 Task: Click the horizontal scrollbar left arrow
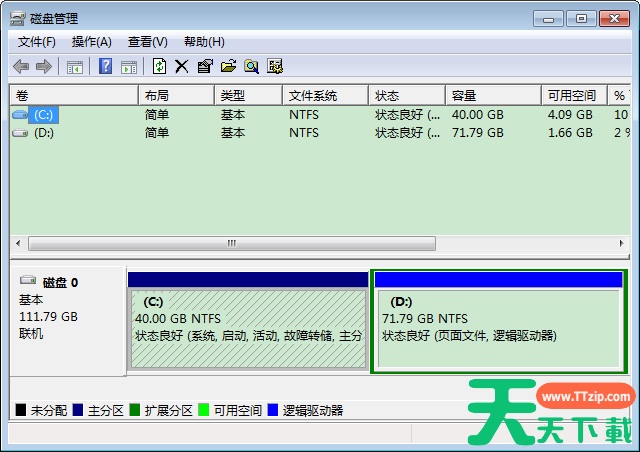point(18,243)
